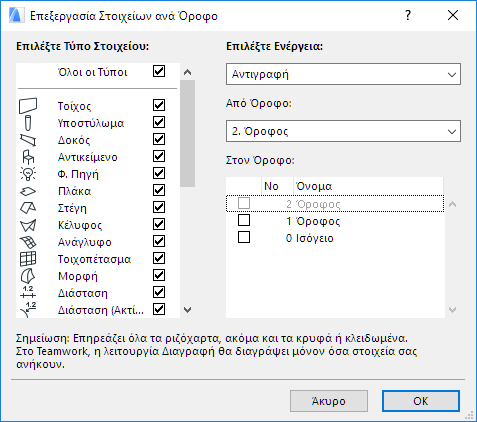Image resolution: width=477 pixels, height=422 pixels.
Task: Click the story list scroll up arrow
Action: pyautogui.click(x=452, y=204)
